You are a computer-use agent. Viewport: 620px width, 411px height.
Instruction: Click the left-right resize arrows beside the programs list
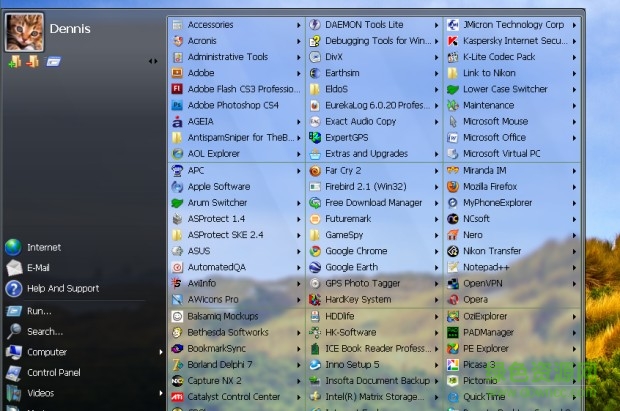point(153,61)
